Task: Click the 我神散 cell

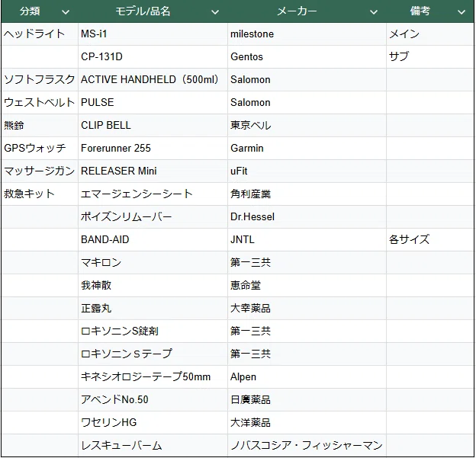Action: (x=153, y=286)
